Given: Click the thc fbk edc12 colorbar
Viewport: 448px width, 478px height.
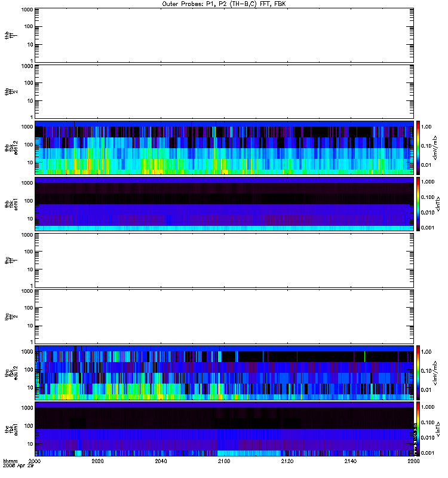Looking at the screenshot, I should [x=418, y=373].
